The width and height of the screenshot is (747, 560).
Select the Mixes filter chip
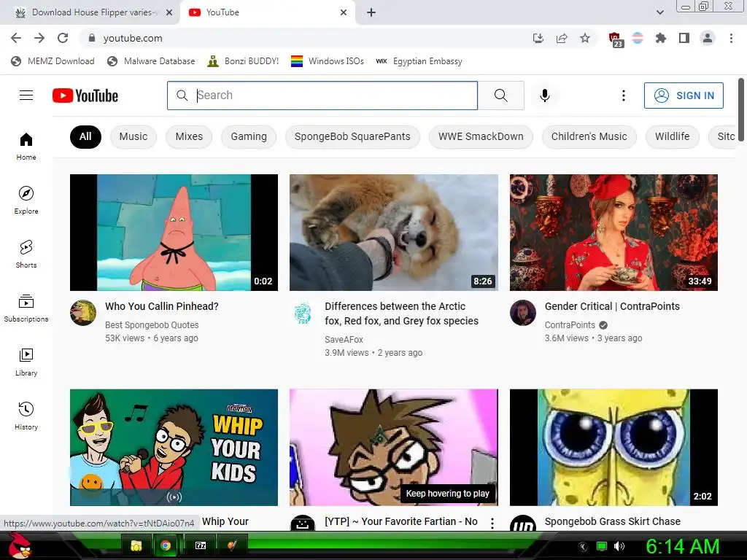189,136
